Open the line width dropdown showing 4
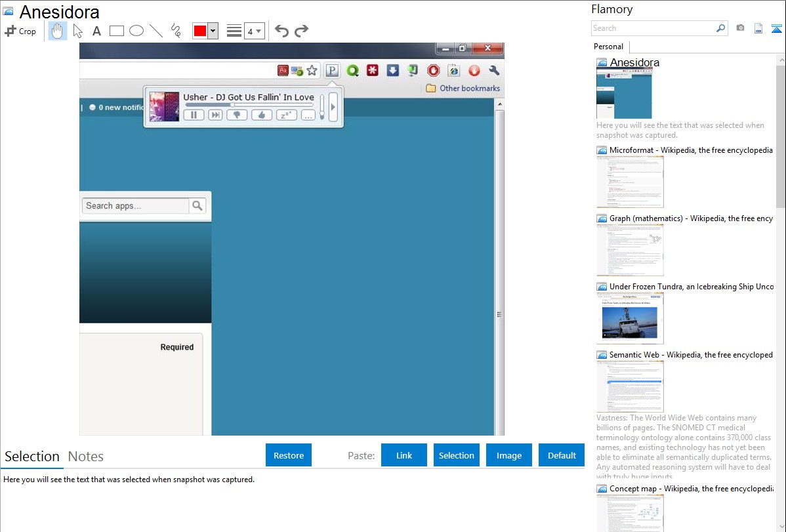The image size is (786, 532). pyautogui.click(x=254, y=31)
